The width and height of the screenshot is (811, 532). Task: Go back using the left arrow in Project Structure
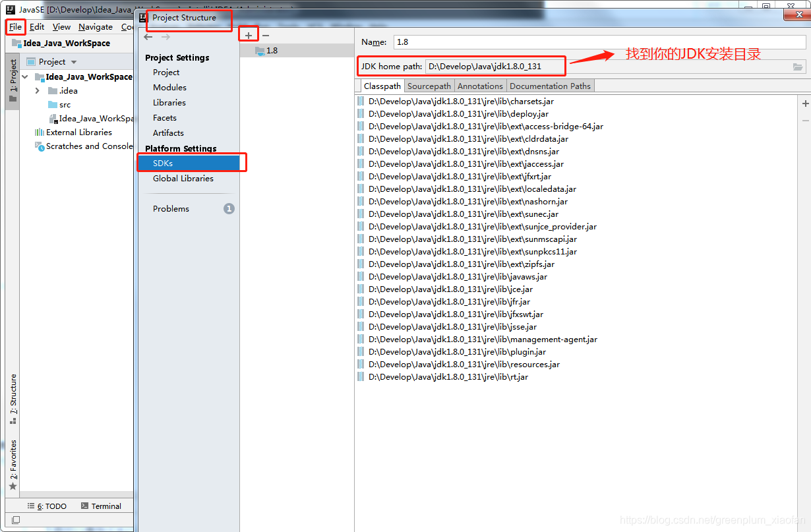tap(148, 37)
